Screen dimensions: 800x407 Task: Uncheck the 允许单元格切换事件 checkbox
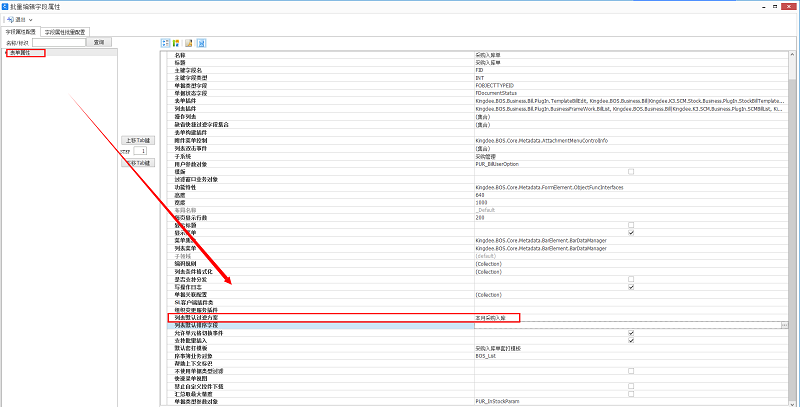[630, 333]
